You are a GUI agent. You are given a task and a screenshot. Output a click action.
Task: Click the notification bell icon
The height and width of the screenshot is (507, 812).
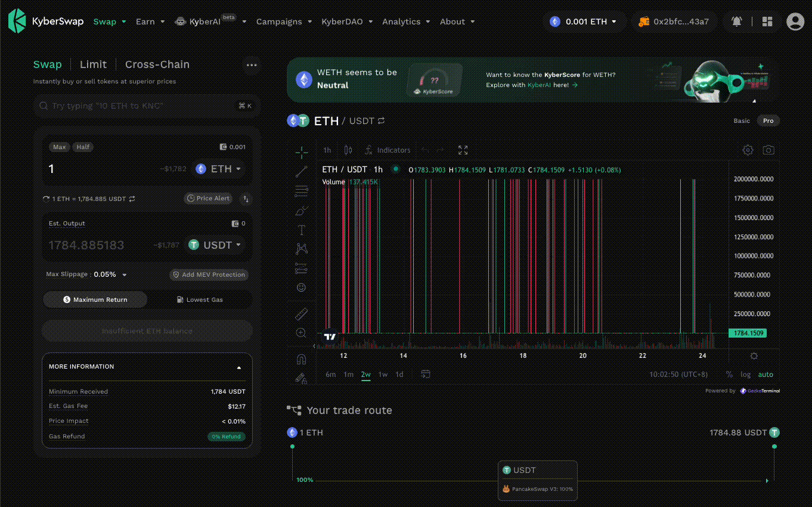(737, 21)
